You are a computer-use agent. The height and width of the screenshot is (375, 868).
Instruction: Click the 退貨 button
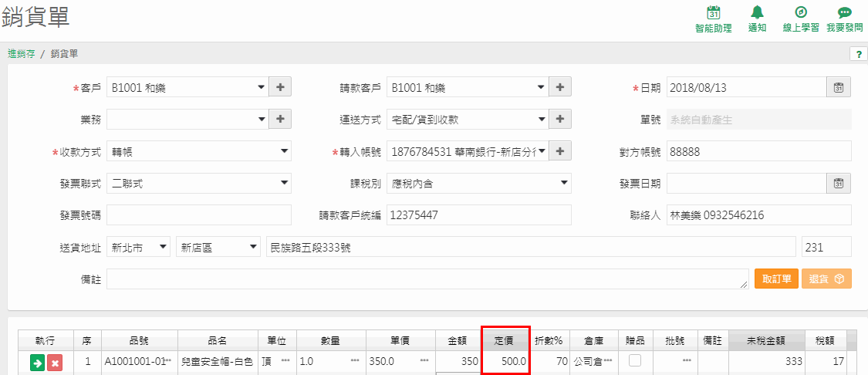pyautogui.click(x=826, y=279)
